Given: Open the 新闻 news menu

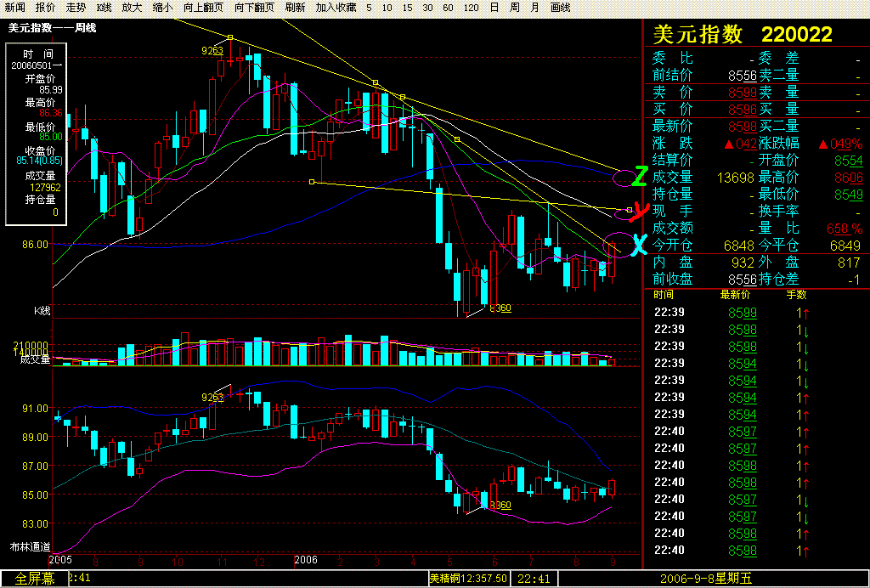Looking at the screenshot, I should point(15,8).
